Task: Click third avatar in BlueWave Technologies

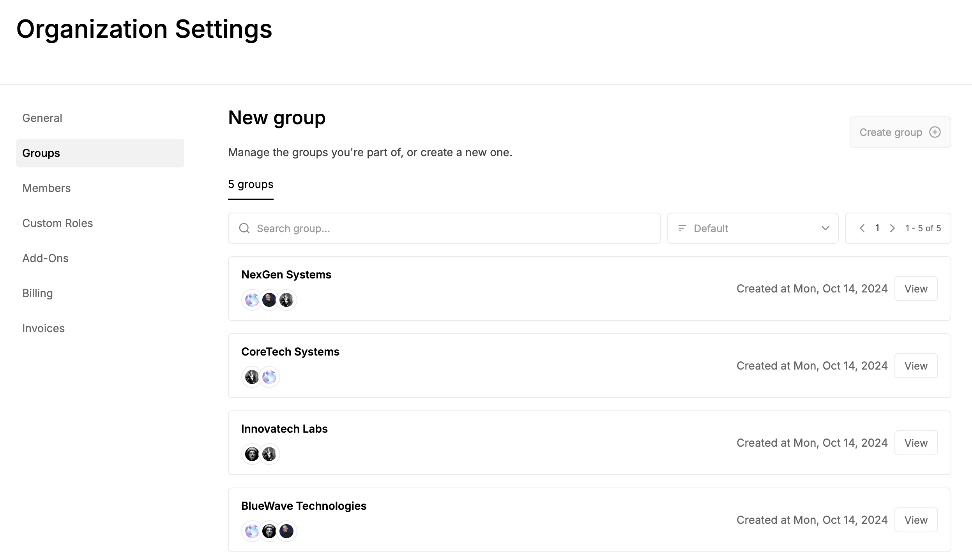Action: (x=286, y=531)
